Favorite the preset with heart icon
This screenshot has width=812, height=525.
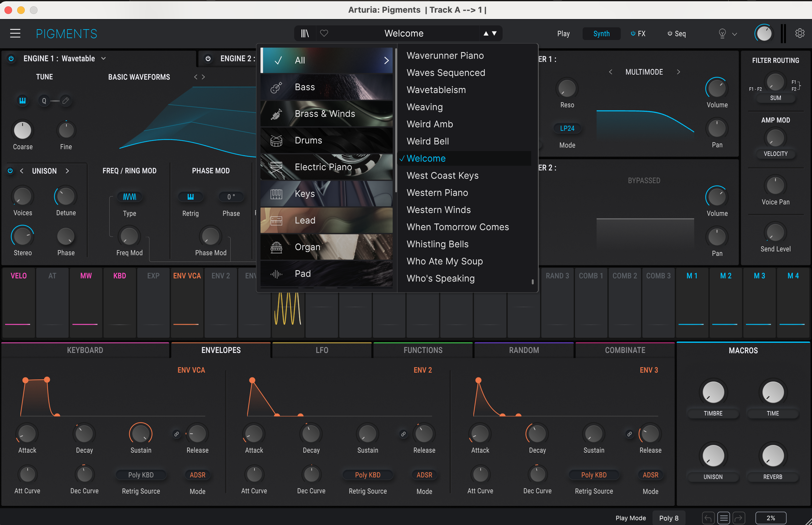(324, 33)
